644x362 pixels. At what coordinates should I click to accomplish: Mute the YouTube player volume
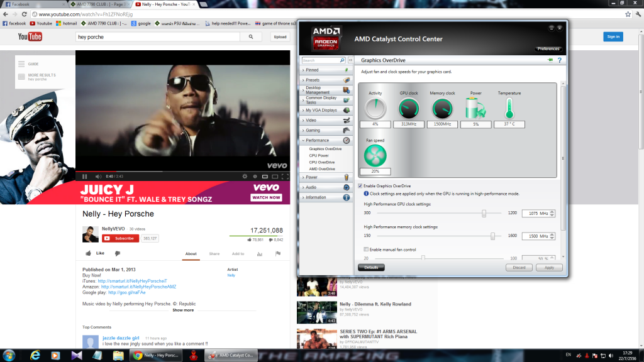point(98,177)
